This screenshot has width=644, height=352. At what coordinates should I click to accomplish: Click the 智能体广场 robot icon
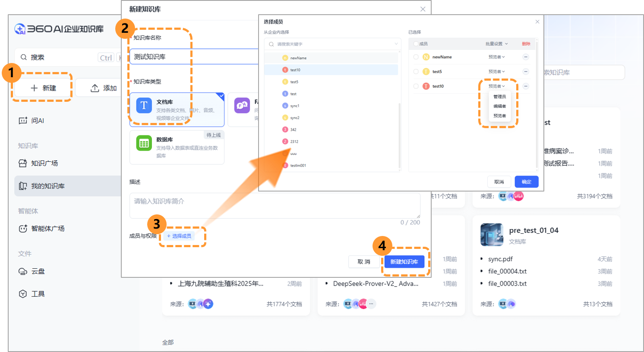click(x=23, y=229)
